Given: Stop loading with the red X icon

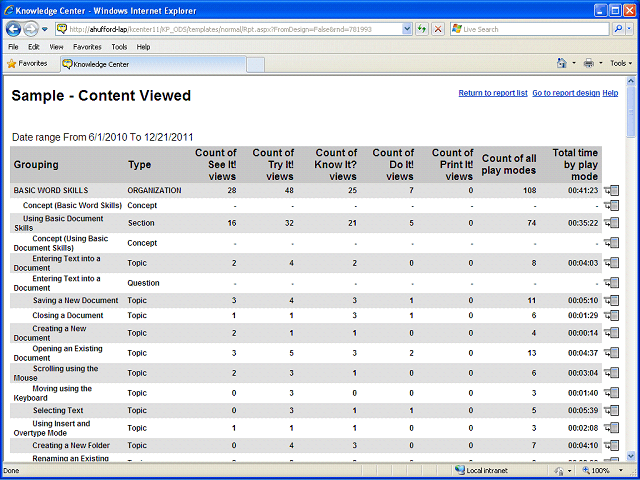Looking at the screenshot, I should [438, 29].
